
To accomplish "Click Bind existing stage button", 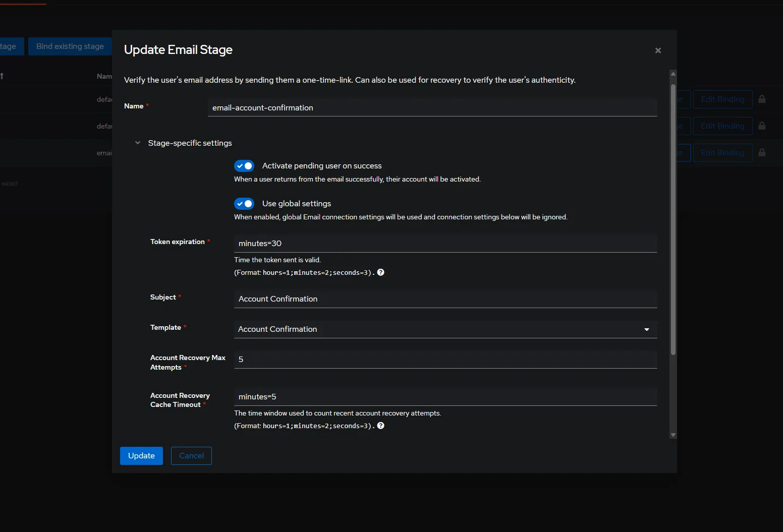I will [70, 46].
